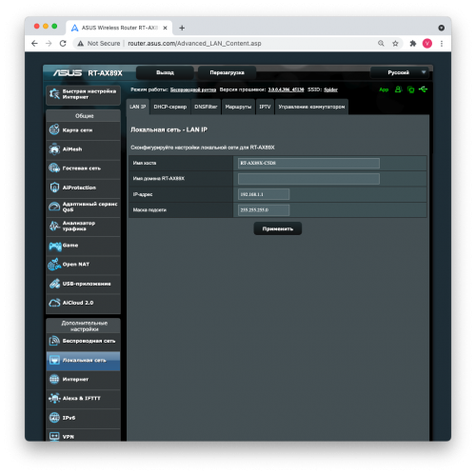Click the VPN sidebar icon
The height and width of the screenshot is (474, 476).
coord(54,436)
